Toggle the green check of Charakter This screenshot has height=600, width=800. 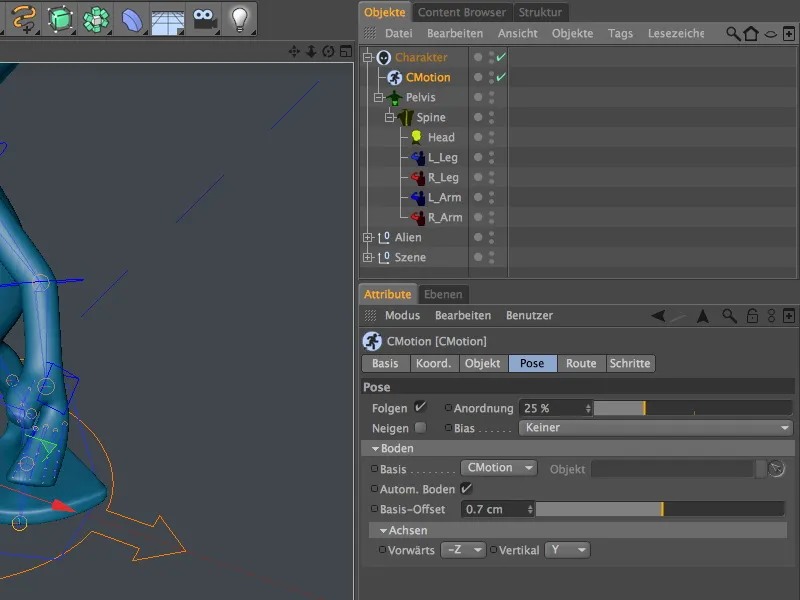point(501,57)
